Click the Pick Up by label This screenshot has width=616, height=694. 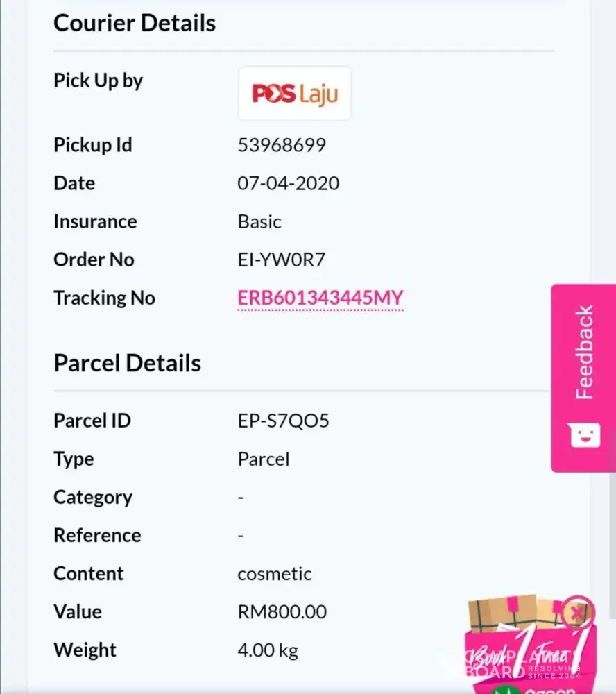98,81
